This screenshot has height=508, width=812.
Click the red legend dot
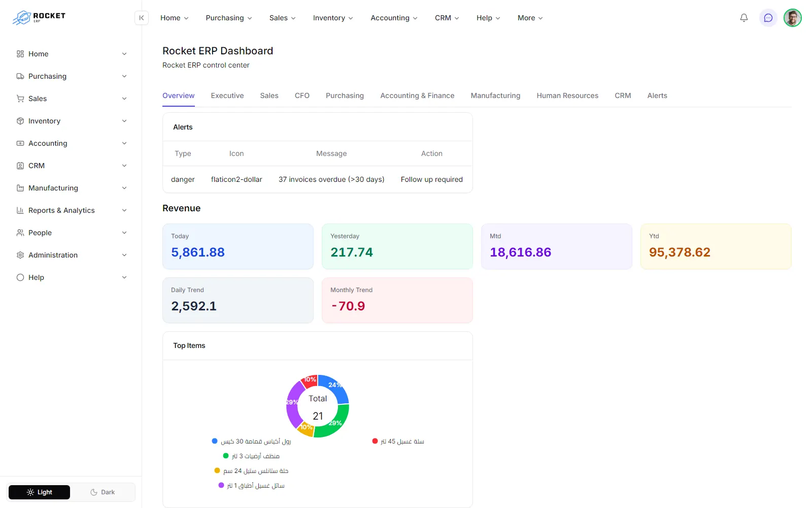[x=375, y=441]
